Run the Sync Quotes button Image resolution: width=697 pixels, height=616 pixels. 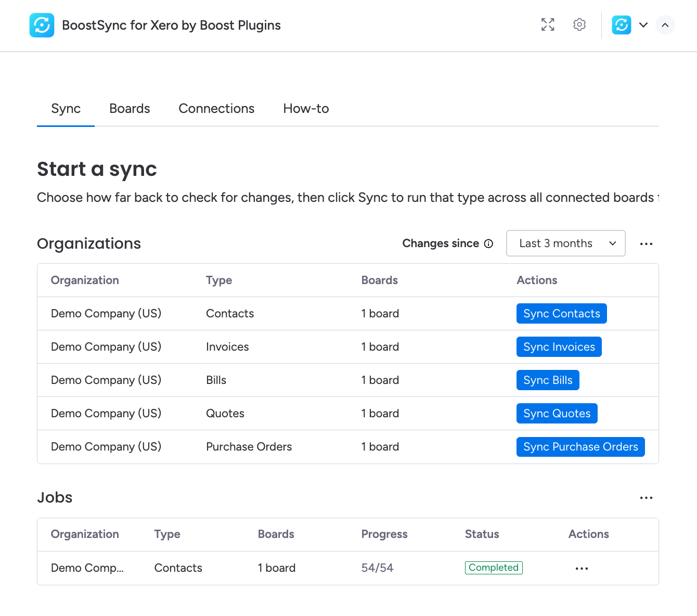557,414
